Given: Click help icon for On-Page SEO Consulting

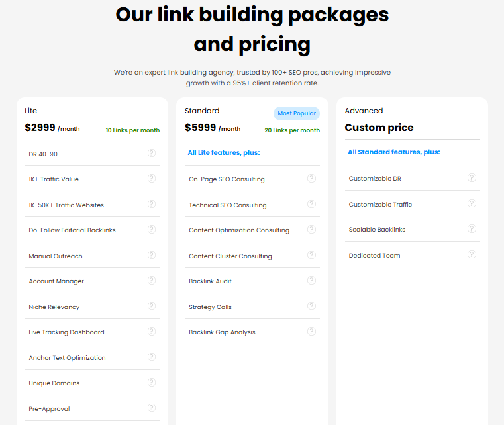Looking at the screenshot, I should point(311,178).
